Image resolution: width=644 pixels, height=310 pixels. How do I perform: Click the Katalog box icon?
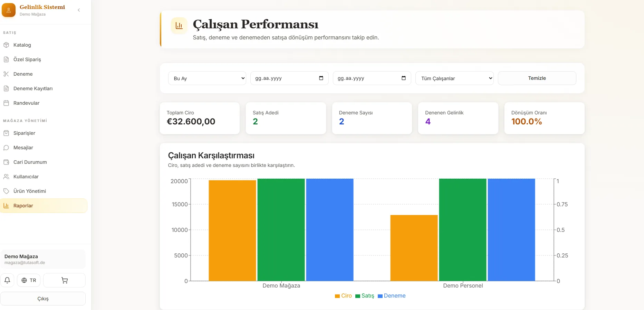tap(6, 45)
